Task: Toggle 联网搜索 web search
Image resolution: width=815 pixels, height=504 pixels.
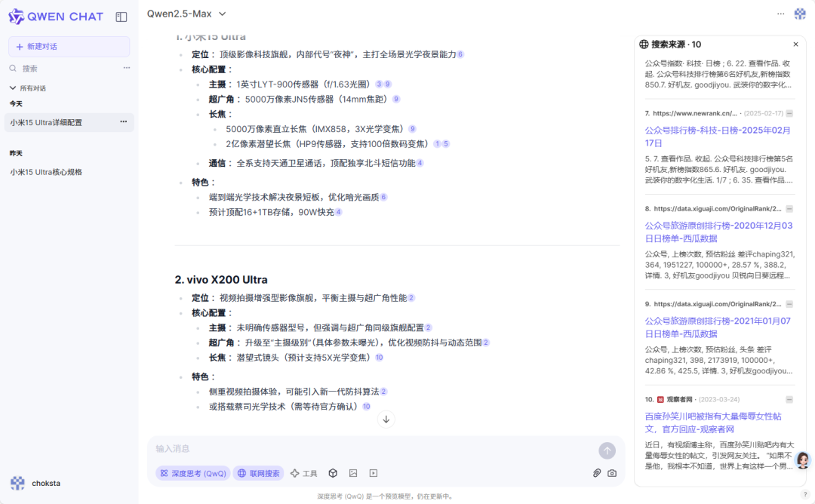Action: click(258, 473)
